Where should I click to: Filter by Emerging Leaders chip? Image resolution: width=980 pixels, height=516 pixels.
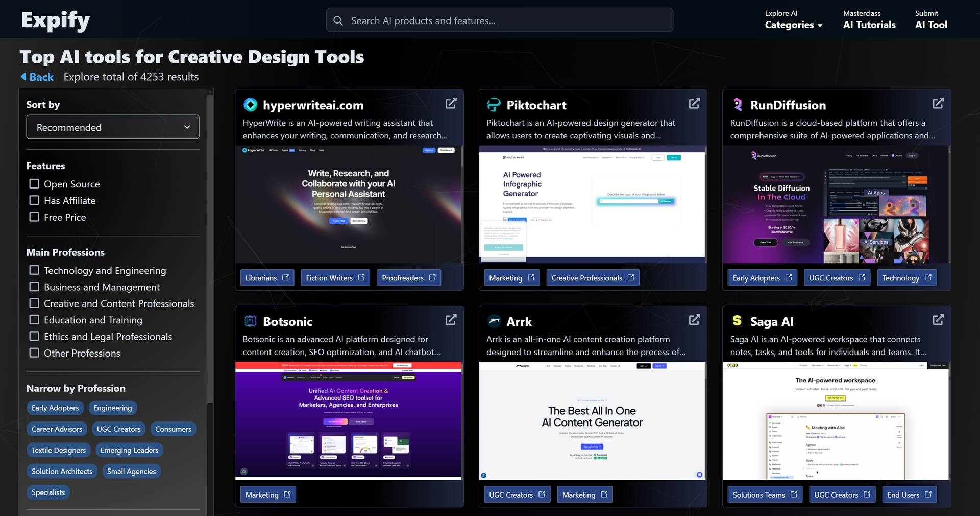coord(129,450)
